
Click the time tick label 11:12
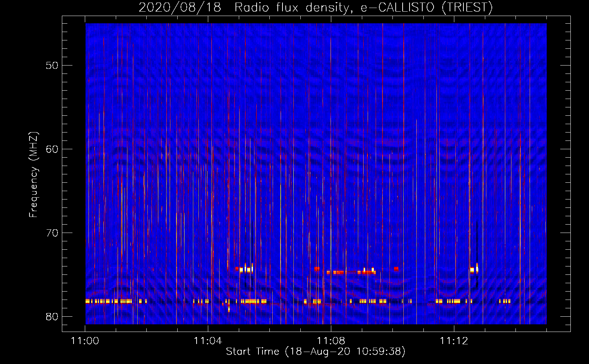click(x=454, y=341)
